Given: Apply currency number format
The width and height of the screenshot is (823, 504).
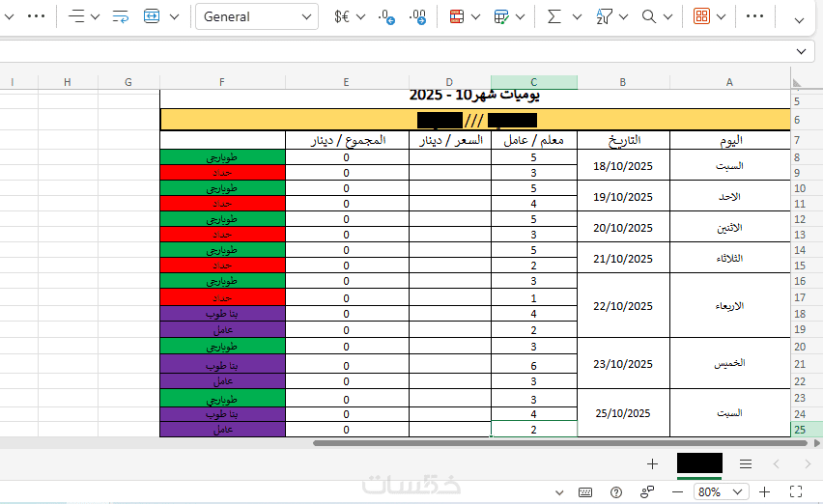Looking at the screenshot, I should pyautogui.click(x=342, y=16).
